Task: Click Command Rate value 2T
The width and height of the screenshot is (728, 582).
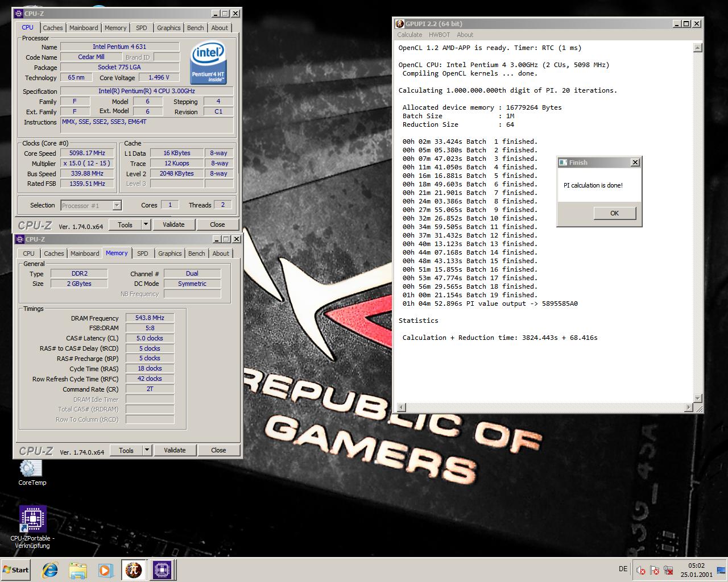Action: coord(150,389)
